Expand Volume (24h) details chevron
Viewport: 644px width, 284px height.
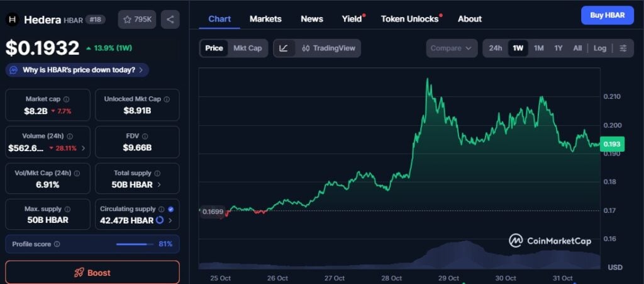(x=83, y=149)
